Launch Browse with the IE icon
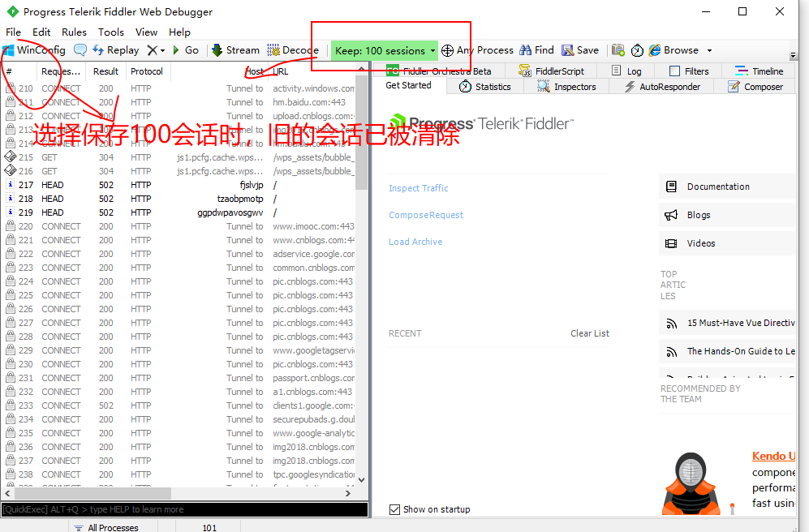This screenshot has height=532, width=809. click(x=673, y=50)
